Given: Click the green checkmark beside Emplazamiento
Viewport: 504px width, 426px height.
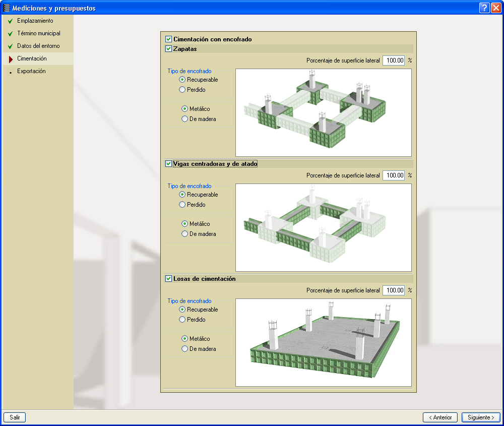Looking at the screenshot, I should coord(10,21).
